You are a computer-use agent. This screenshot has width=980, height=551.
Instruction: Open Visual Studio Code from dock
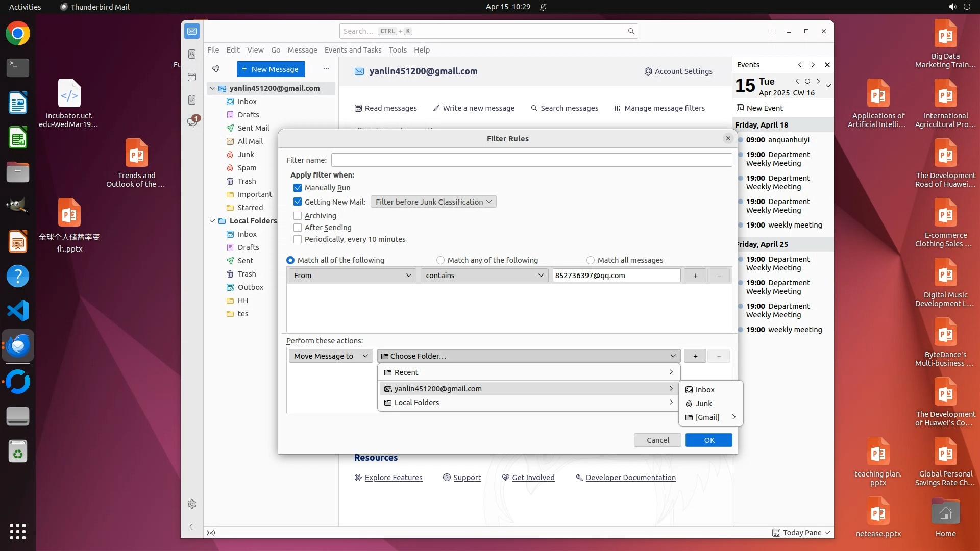pyautogui.click(x=18, y=311)
